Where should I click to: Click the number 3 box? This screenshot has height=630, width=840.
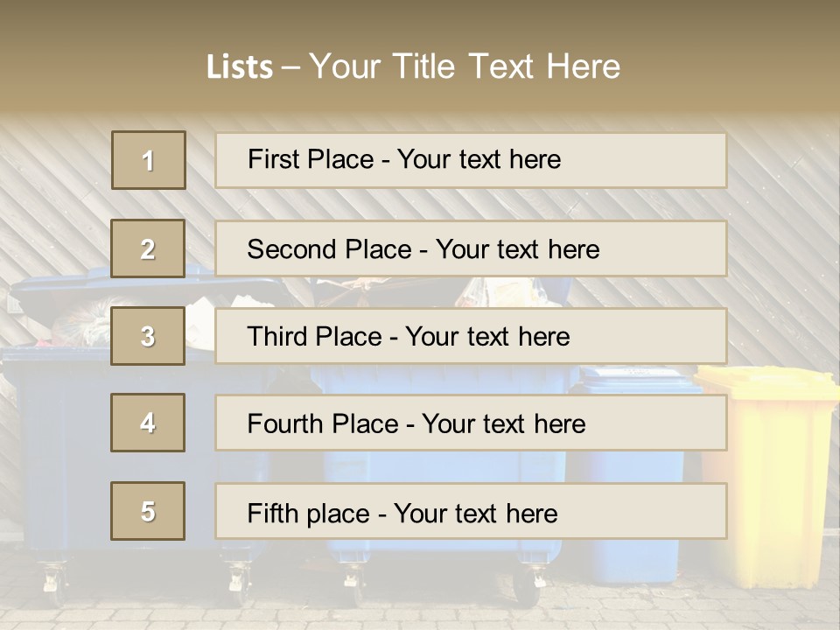point(148,336)
